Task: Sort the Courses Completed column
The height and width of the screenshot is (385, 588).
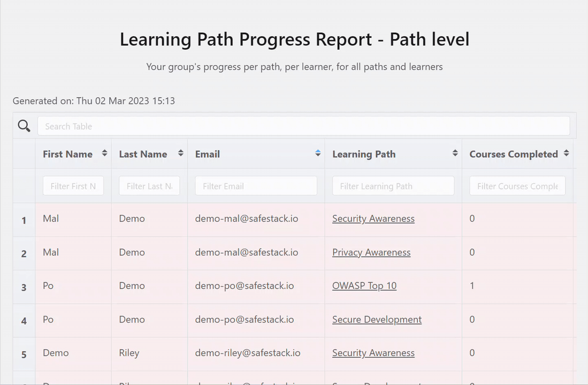Action: pyautogui.click(x=566, y=154)
